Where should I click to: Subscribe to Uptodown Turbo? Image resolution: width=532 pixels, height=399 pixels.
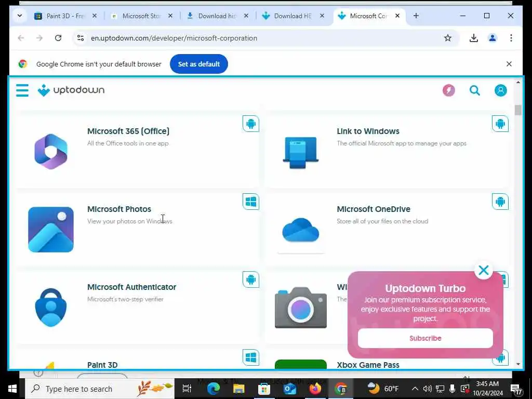coord(425,338)
